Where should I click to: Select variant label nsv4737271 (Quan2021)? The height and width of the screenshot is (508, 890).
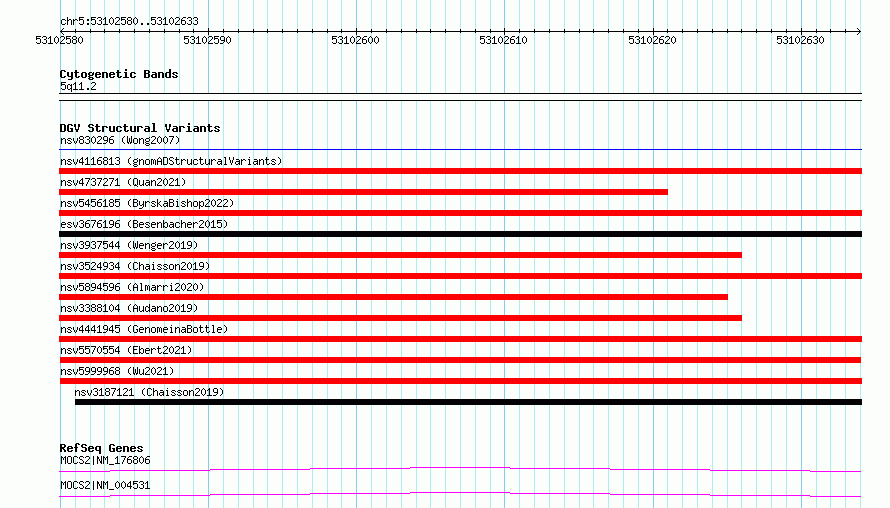pos(123,182)
